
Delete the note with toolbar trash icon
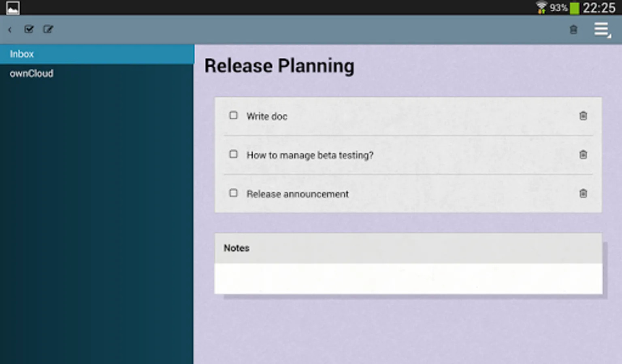573,30
